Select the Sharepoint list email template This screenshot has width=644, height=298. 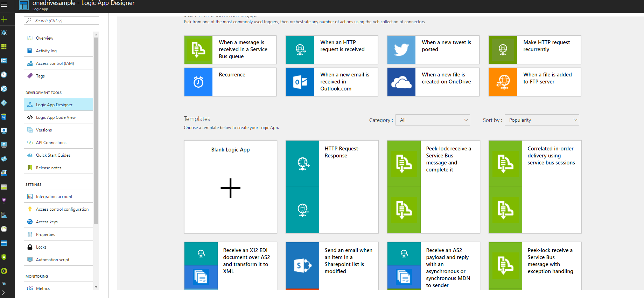332,266
